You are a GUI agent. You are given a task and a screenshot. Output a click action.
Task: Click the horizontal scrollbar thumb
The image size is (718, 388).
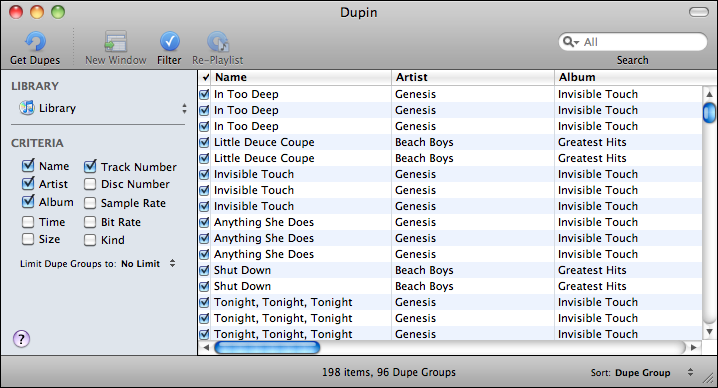pyautogui.click(x=267, y=348)
